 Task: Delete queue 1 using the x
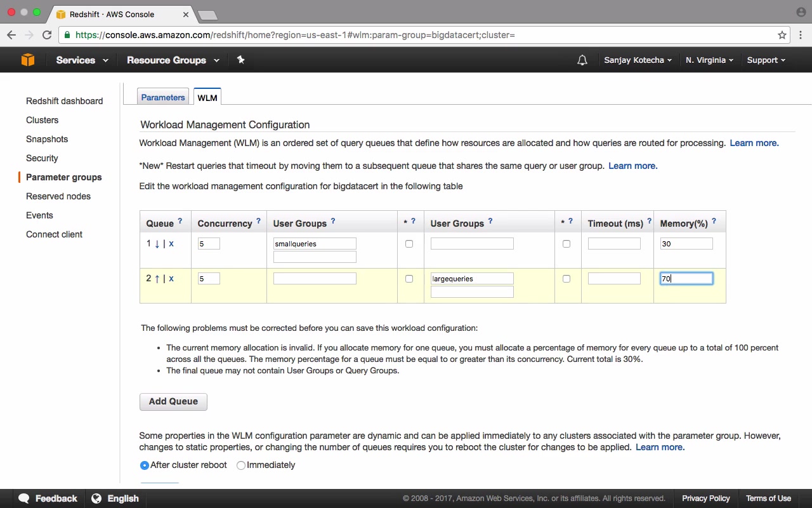(171, 244)
